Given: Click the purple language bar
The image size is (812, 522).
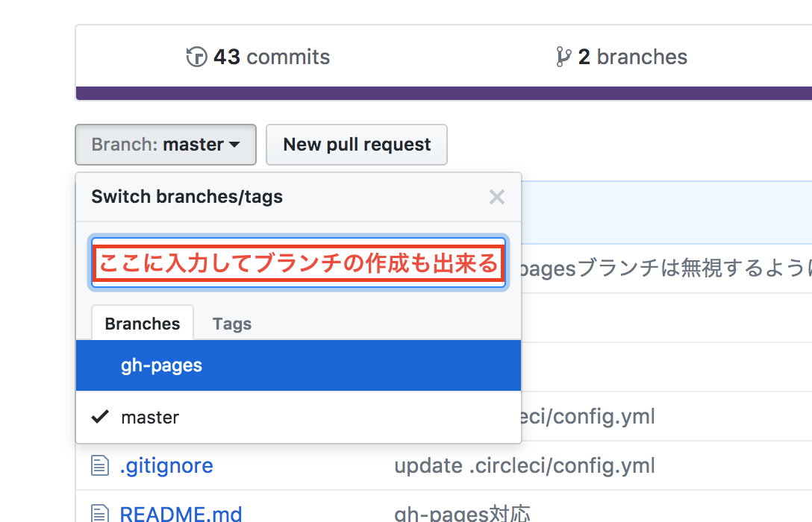Looking at the screenshot, I should [444, 93].
